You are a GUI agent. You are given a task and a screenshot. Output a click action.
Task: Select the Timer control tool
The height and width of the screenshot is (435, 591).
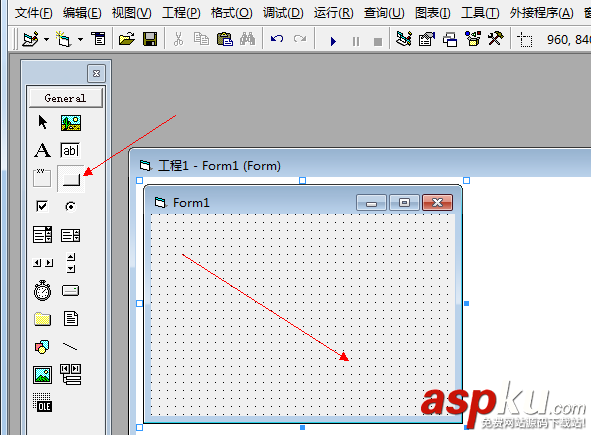point(42,290)
